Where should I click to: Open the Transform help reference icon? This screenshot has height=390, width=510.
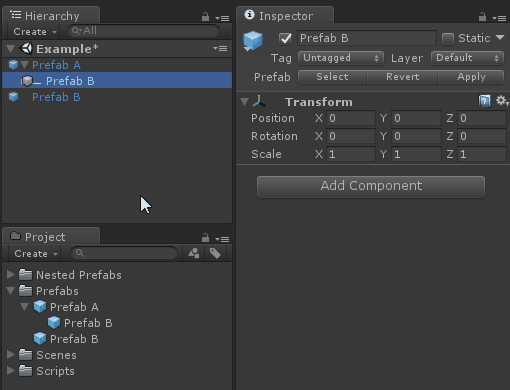pyautogui.click(x=484, y=101)
